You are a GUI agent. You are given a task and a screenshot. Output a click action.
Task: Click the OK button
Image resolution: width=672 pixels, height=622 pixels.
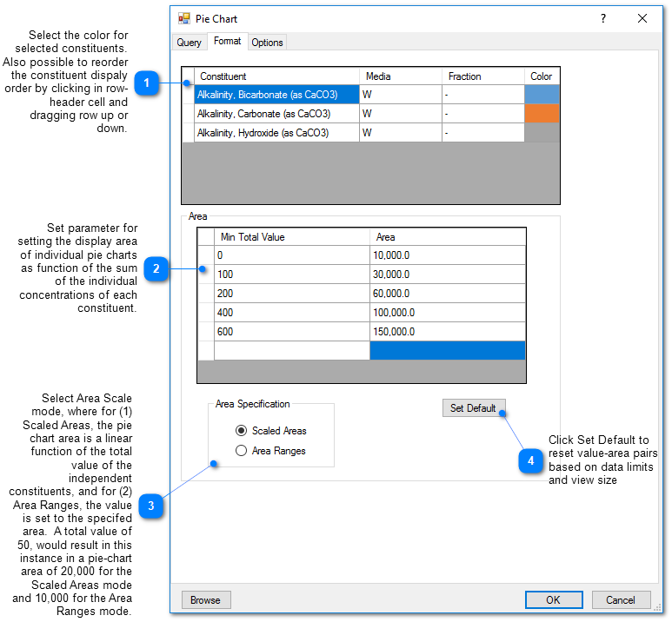(553, 599)
